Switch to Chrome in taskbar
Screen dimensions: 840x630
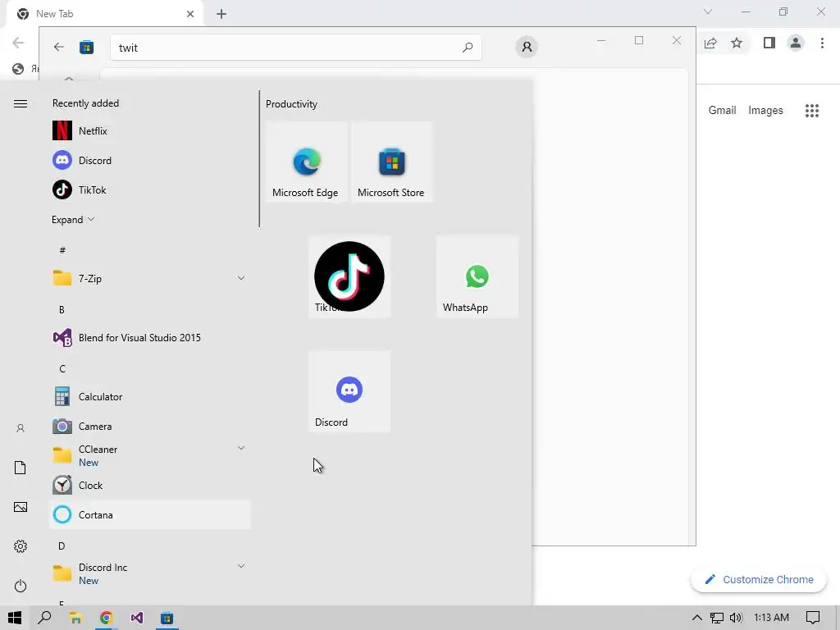pyautogui.click(x=106, y=618)
